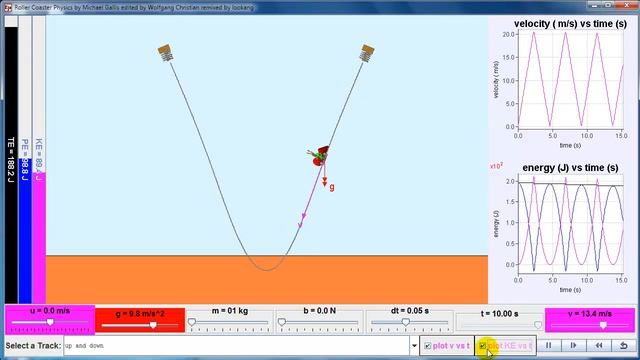Click the blue PE energy bar
The height and width of the screenshot is (360, 640).
(x=25, y=231)
